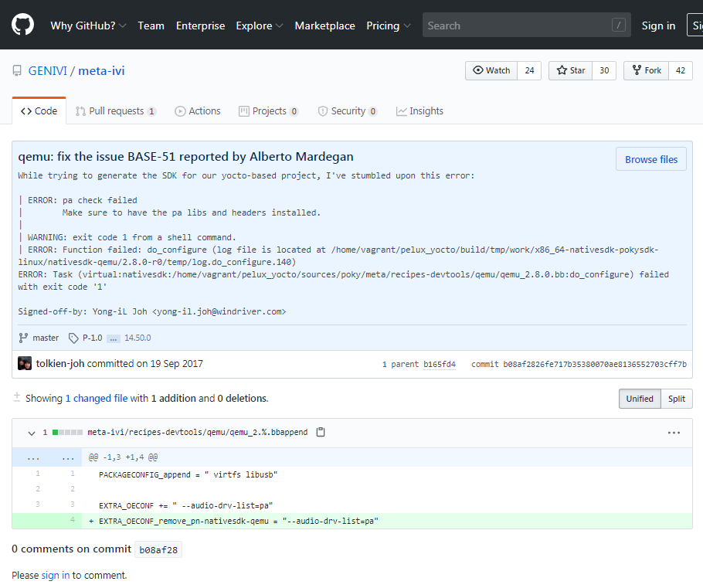This screenshot has width=703, height=588.
Task: Open parent commit b165fd4
Action: [x=440, y=363]
